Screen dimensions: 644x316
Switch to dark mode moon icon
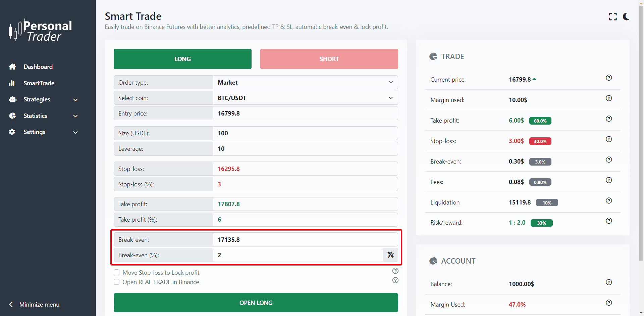click(626, 17)
